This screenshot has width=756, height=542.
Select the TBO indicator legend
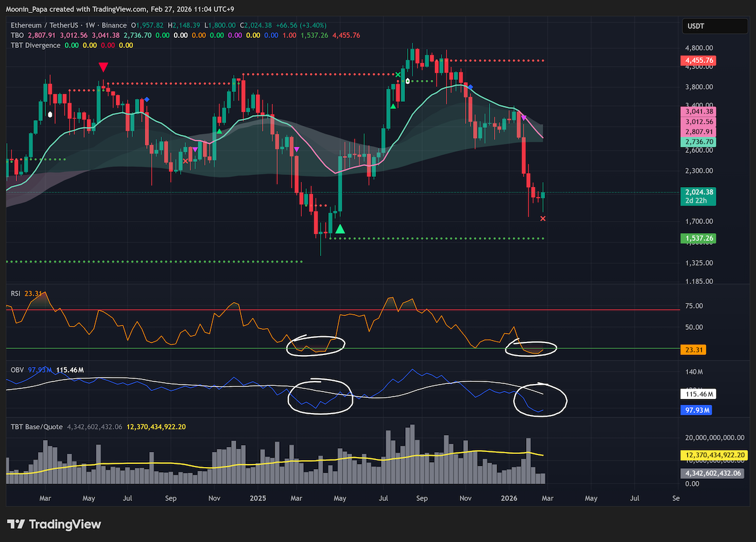pyautogui.click(x=17, y=35)
